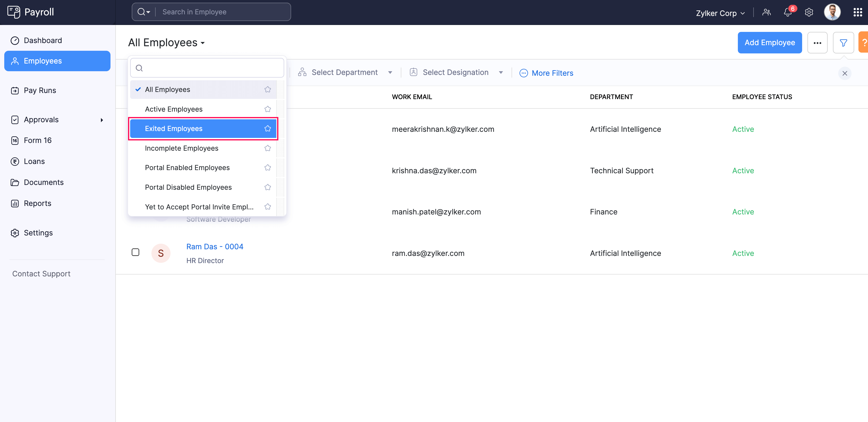Screen dimensions: 868x422
Task: Open the users icon in top bar
Action: tap(766, 12)
